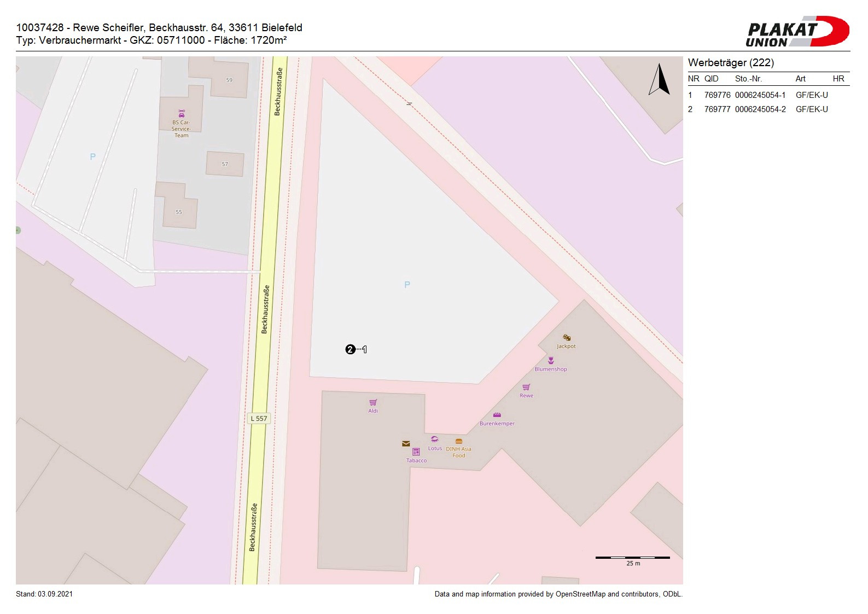Click the DINH Asia Food burger icon
This screenshot has height=614, width=868.
(459, 441)
